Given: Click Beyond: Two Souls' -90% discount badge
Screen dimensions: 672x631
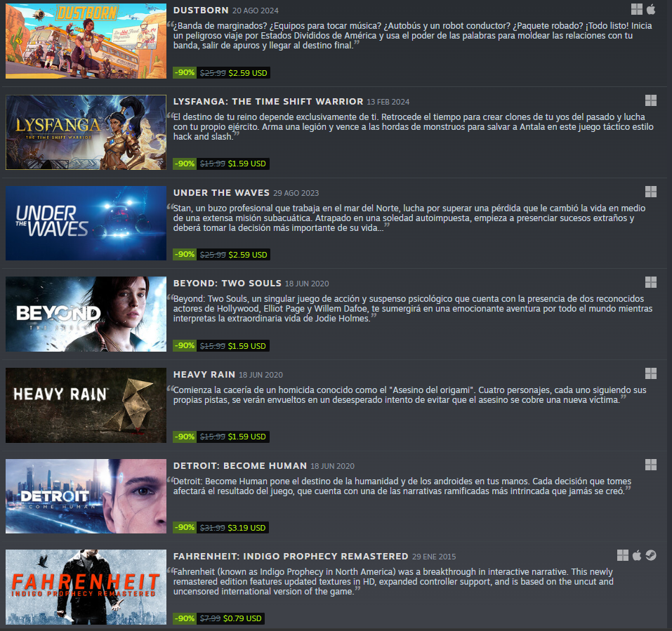Looking at the screenshot, I should 185,346.
